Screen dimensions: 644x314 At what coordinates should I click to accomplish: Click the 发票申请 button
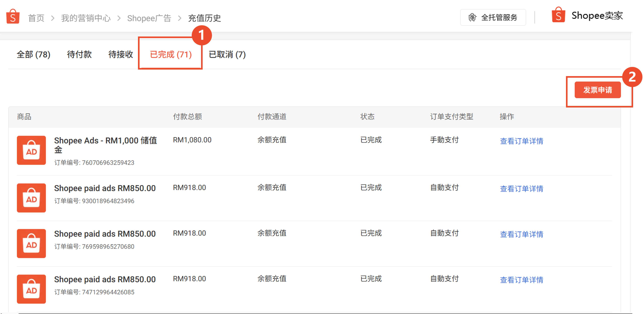tap(597, 90)
